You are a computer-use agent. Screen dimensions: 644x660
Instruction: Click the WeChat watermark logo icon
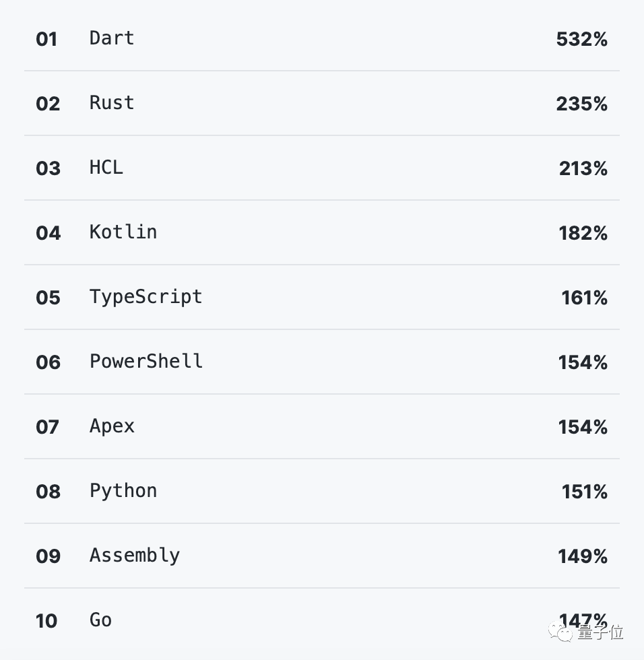(x=560, y=632)
